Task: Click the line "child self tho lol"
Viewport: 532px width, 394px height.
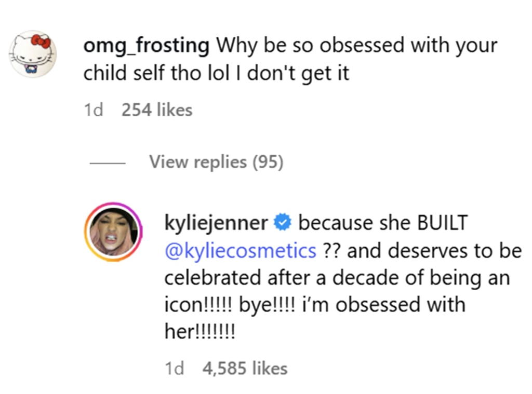Action: [x=155, y=73]
